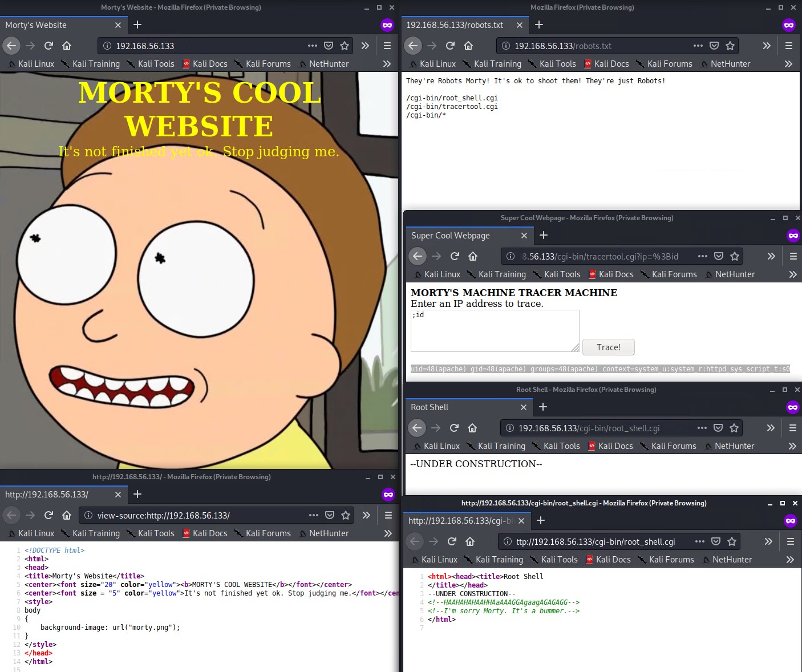Image resolution: width=802 pixels, height=672 pixels.
Task: Open hamburger menu in view-source root_shell.cgi window
Action: pos(791,541)
